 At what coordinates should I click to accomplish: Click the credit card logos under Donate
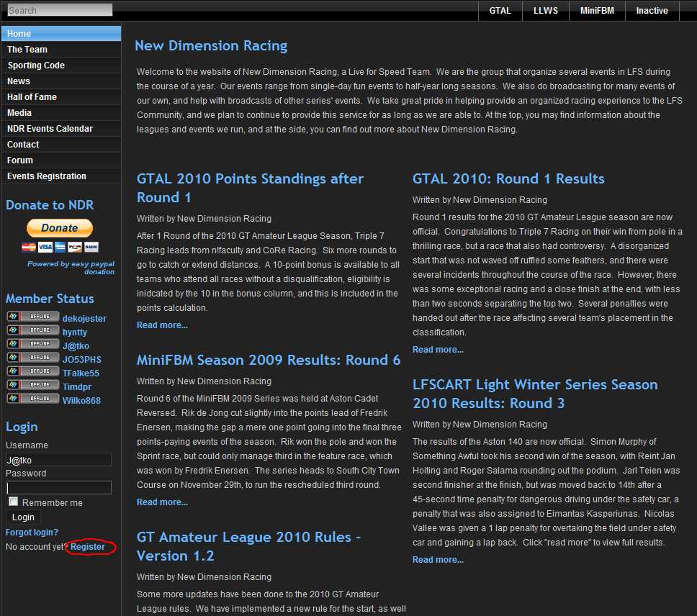pos(60,247)
